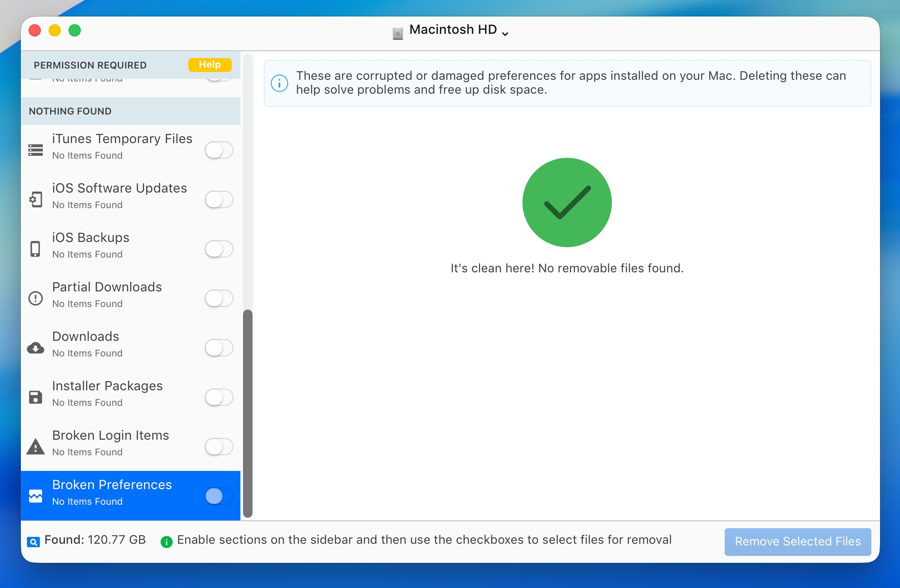Enable the Installer Packages switch

point(219,397)
